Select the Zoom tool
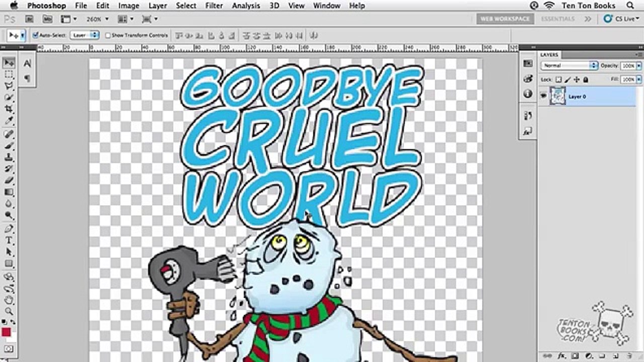The image size is (644, 362). (x=9, y=312)
